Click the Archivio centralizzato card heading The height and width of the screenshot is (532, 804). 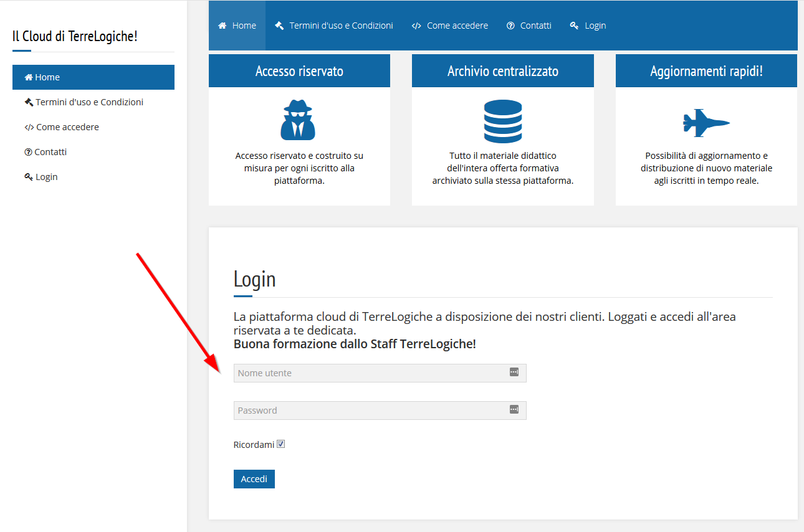(x=503, y=71)
